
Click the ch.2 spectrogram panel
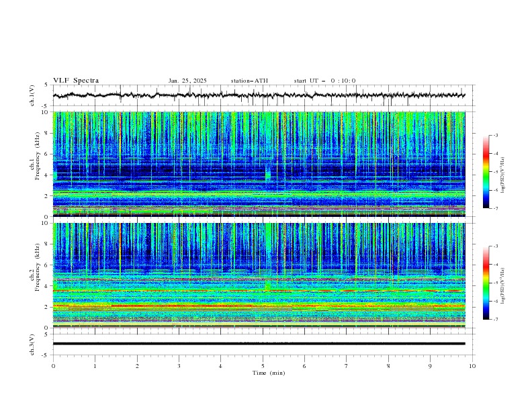point(259,275)
